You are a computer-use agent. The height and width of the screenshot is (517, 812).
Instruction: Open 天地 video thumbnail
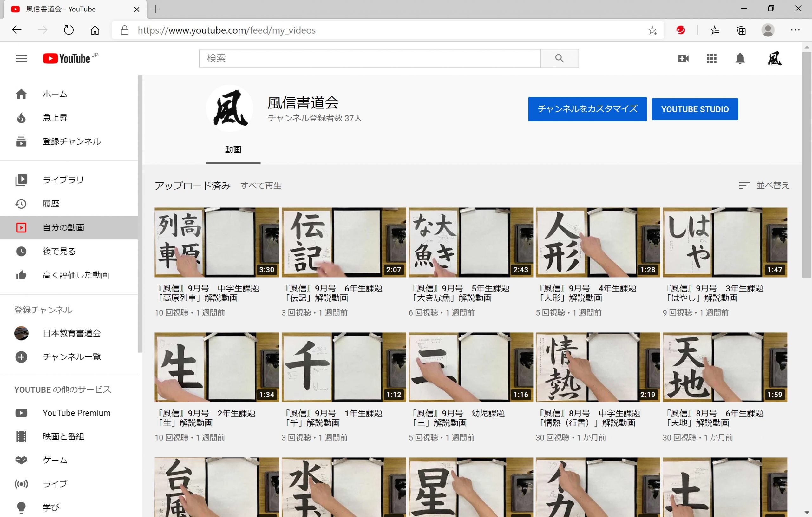click(x=725, y=367)
